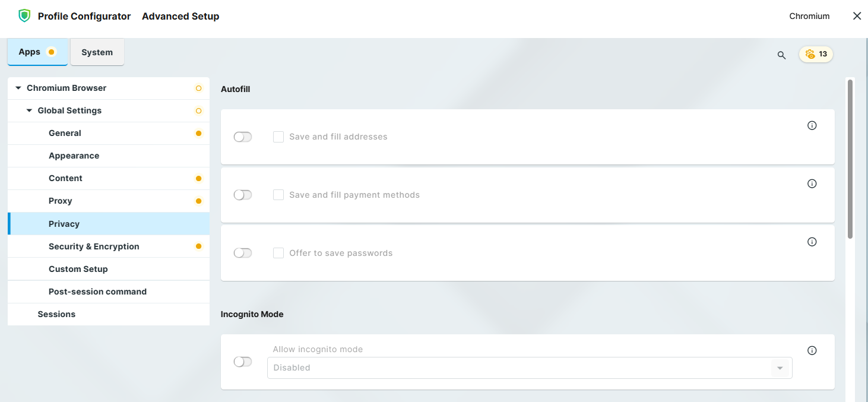868x402 pixels.
Task: Go to the Sessions section
Action: click(x=56, y=314)
